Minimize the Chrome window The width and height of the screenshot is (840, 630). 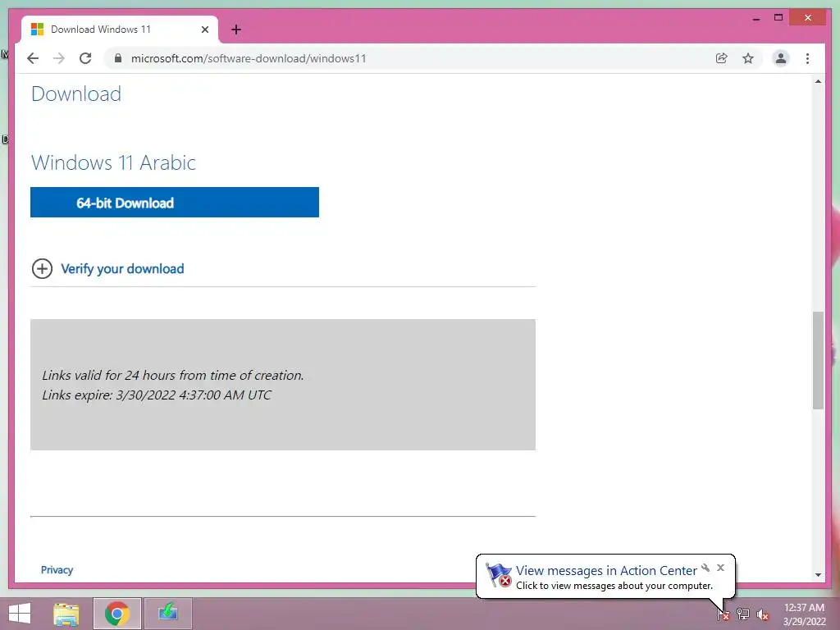[756, 18]
